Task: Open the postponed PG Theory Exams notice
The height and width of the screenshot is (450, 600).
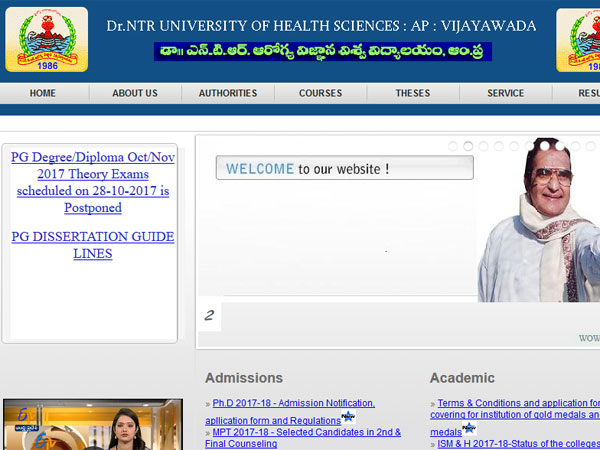Action: point(92,182)
